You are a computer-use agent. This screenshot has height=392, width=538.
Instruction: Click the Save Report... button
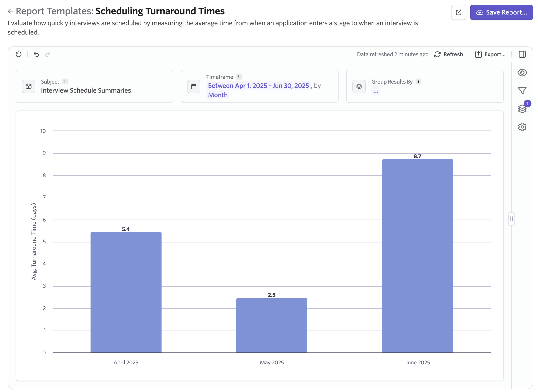click(501, 12)
